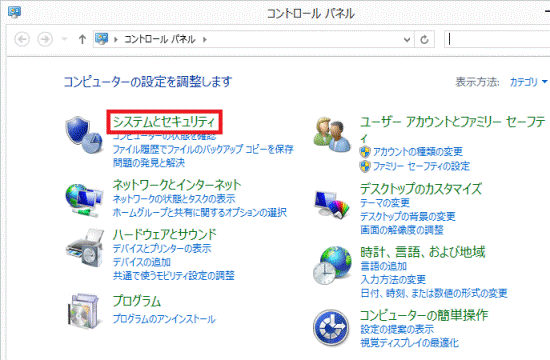Open システムとセキュリティ category
This screenshot has width=550, height=360.
pyautogui.click(x=164, y=122)
